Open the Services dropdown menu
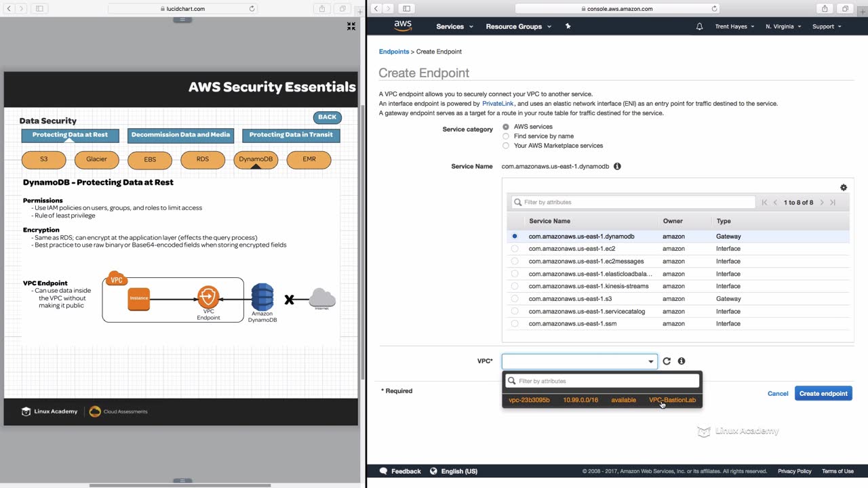 (x=455, y=26)
